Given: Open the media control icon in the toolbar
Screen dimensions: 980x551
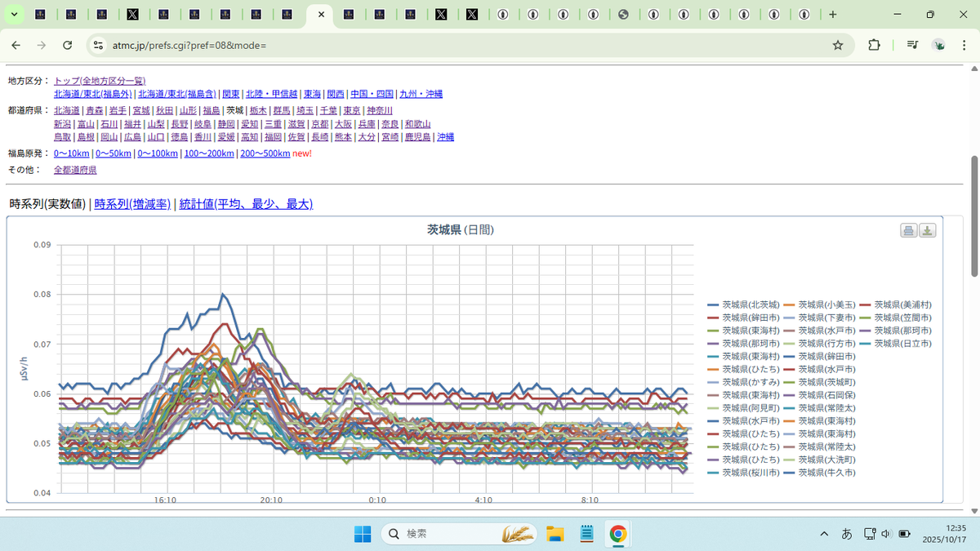Looking at the screenshot, I should click(x=912, y=45).
